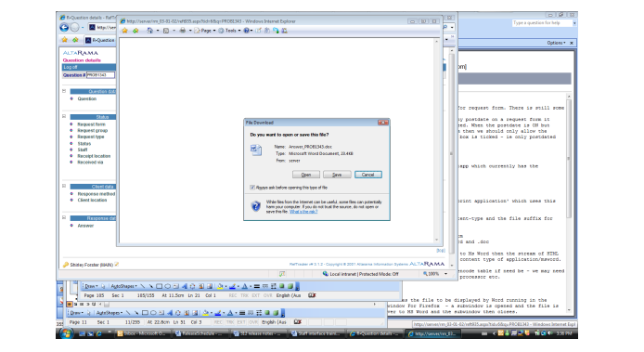Open the Home icon in the IE toolbar
644x352 pixels.
pyautogui.click(x=150, y=31)
